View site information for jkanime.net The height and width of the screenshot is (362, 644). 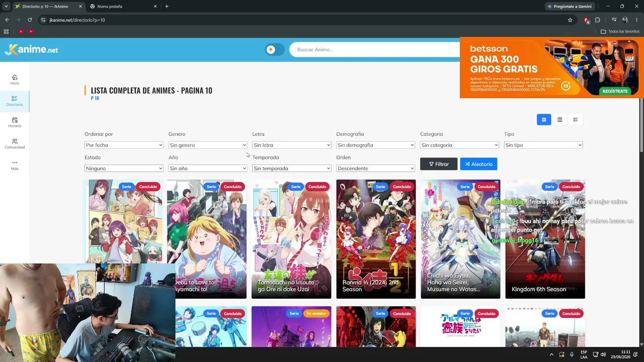click(x=43, y=20)
